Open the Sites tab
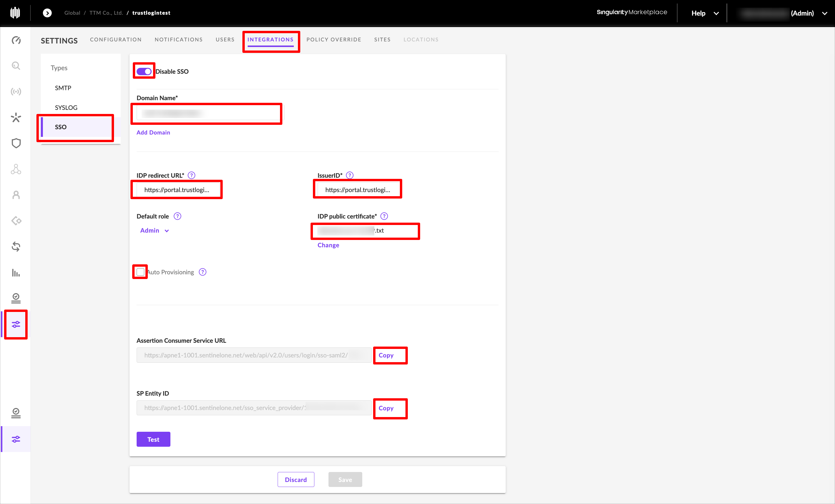The width and height of the screenshot is (835, 504). pyautogui.click(x=382, y=40)
